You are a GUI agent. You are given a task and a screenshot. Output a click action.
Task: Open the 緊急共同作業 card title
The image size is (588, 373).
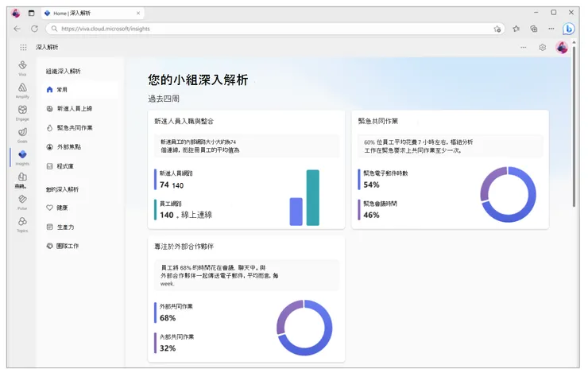[x=378, y=121]
